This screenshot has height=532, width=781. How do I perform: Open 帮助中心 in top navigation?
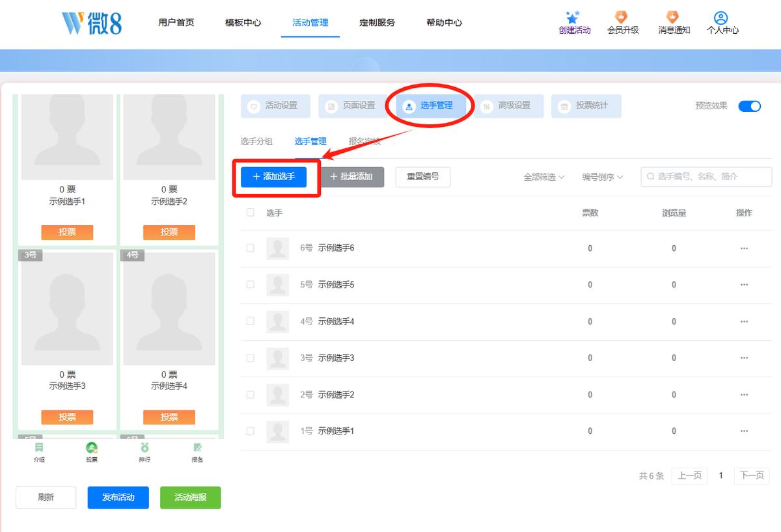point(445,23)
